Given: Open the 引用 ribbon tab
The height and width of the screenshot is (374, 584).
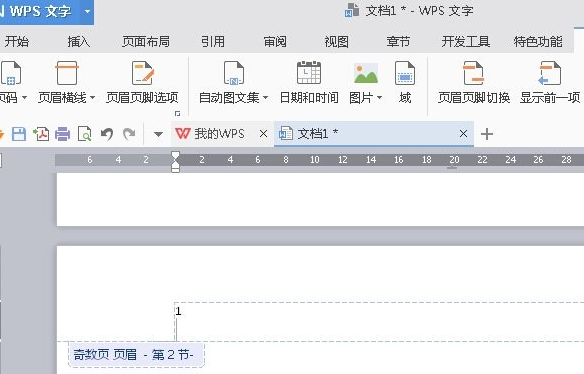Looking at the screenshot, I should click(x=213, y=41).
